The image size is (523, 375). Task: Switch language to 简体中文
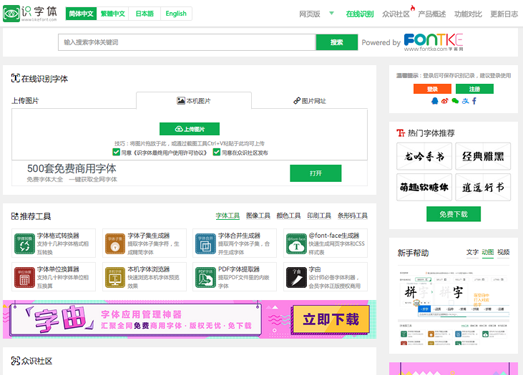pos(81,14)
